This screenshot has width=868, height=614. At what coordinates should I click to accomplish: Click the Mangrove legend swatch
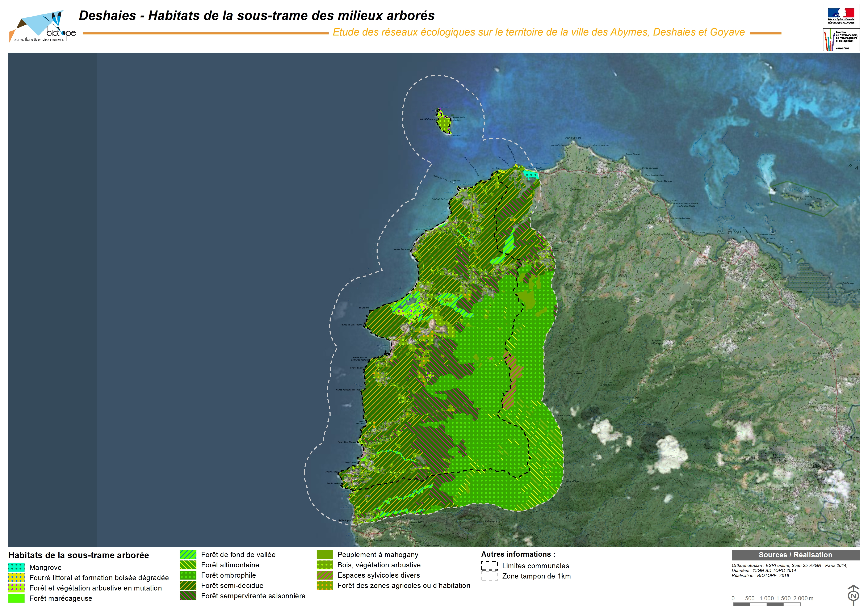coord(16,567)
